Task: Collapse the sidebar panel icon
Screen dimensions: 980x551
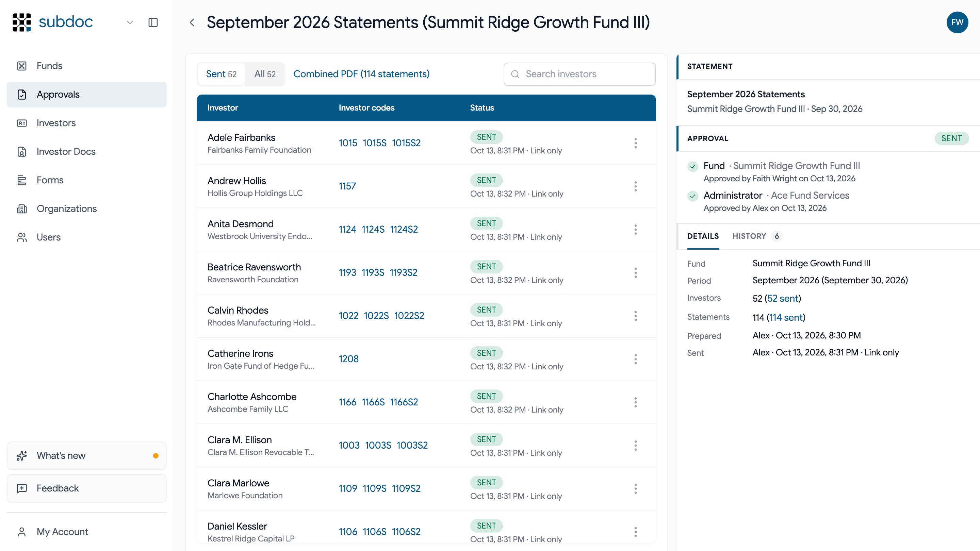Action: click(153, 22)
